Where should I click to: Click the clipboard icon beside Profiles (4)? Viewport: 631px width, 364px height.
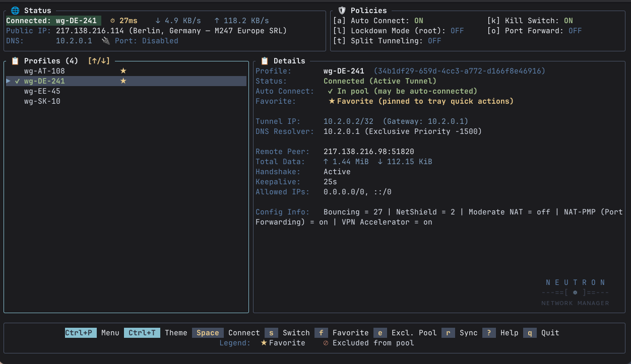point(15,61)
